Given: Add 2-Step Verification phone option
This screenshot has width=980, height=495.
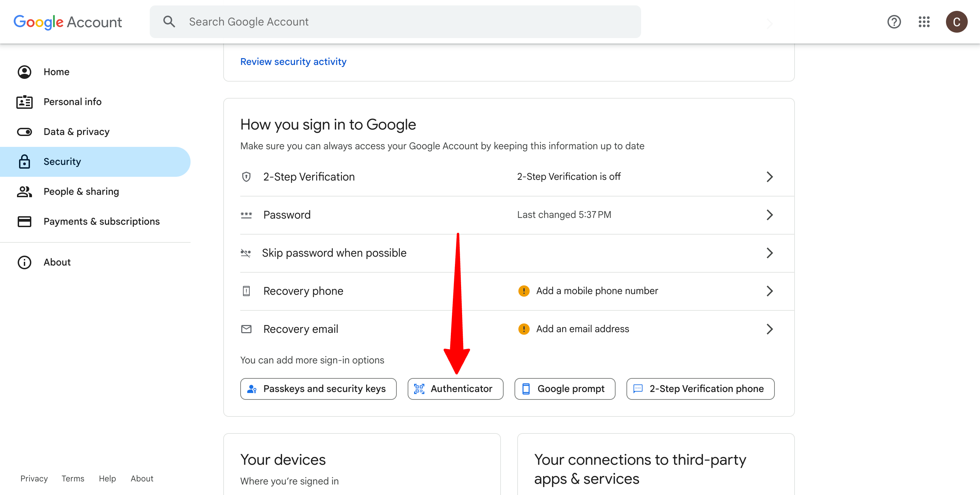Looking at the screenshot, I should click(x=700, y=389).
